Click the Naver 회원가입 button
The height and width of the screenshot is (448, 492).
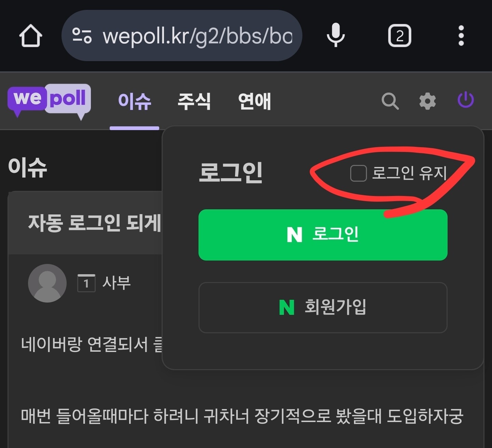pos(323,307)
